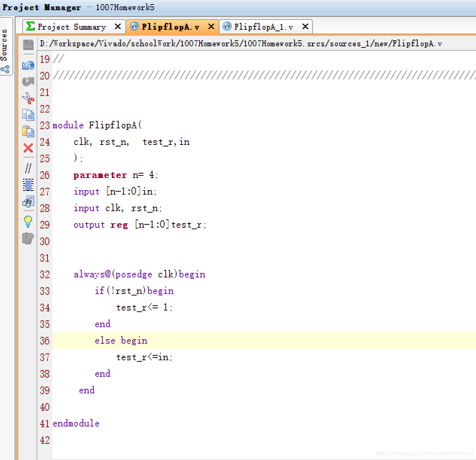The width and height of the screenshot is (476, 460).
Task: Click the yellow lightbulb icon
Action: coord(28,221)
